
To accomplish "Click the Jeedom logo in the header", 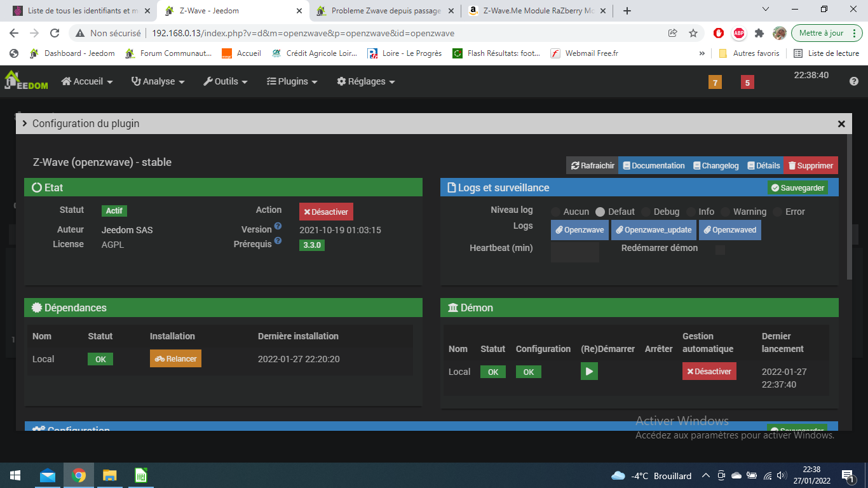I will [26, 81].
